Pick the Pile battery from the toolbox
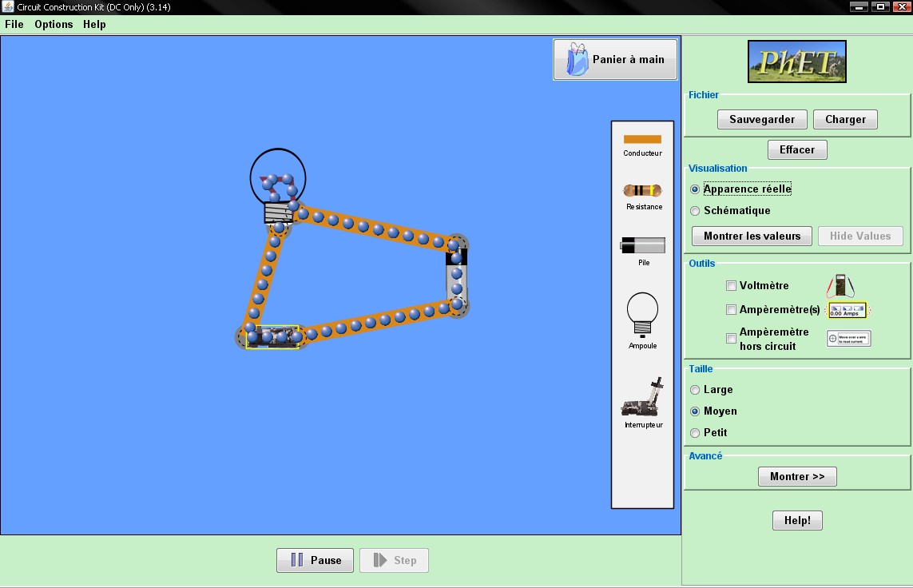 point(643,245)
